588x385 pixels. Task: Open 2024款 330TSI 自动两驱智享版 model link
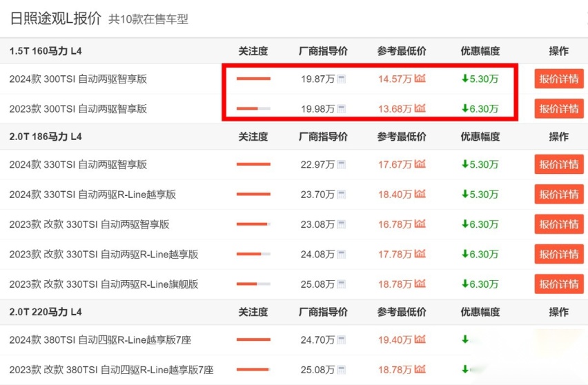pyautogui.click(x=78, y=165)
